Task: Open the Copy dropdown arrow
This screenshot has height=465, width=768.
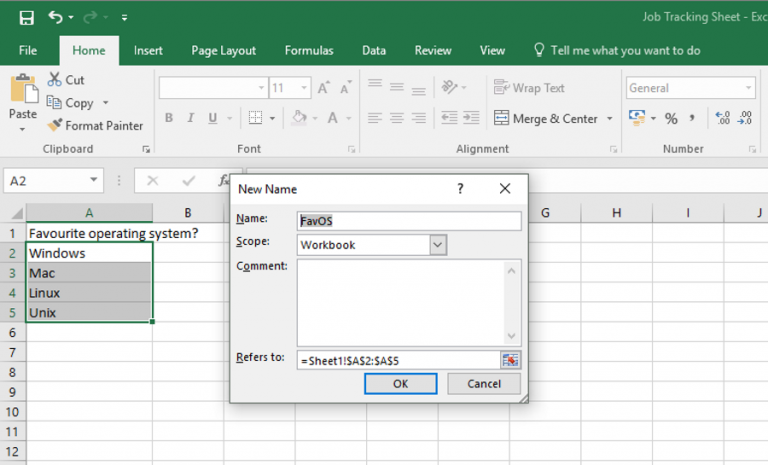Action: coord(105,103)
